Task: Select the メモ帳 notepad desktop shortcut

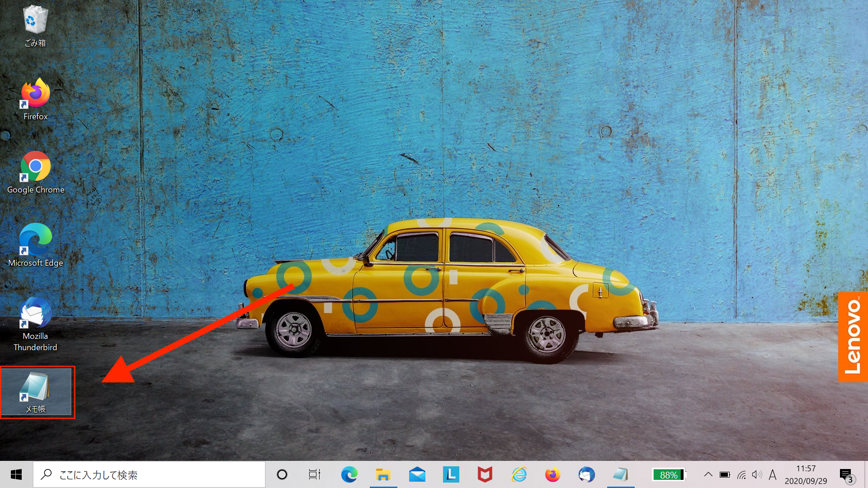Action: [x=35, y=392]
